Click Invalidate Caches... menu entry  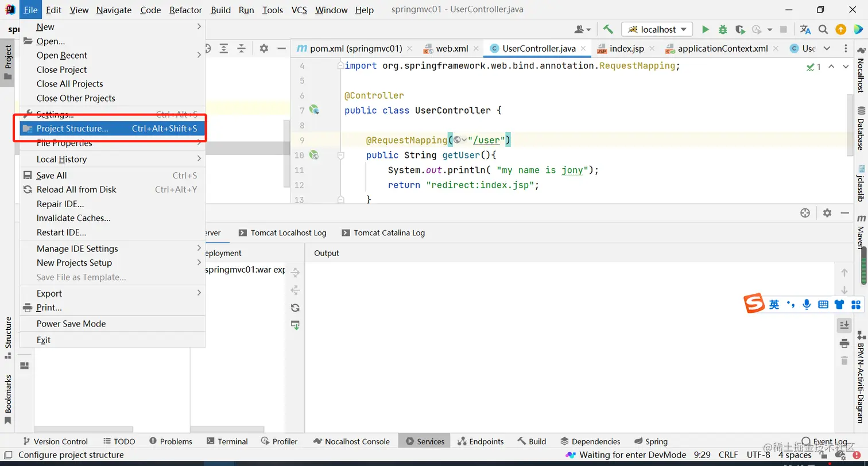tap(73, 218)
